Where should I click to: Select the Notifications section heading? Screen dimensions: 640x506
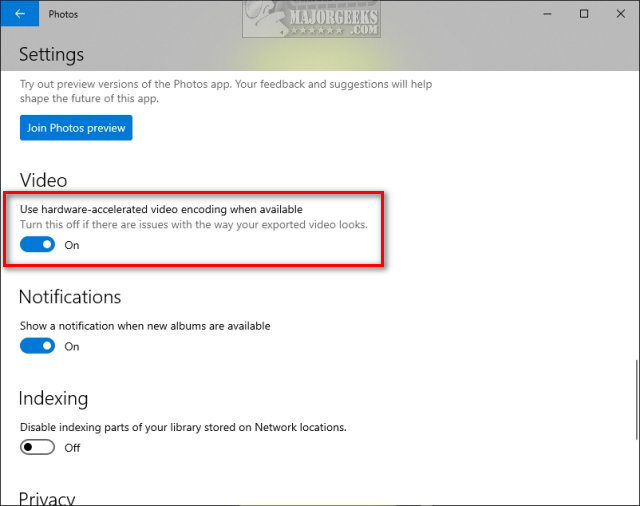(x=70, y=297)
